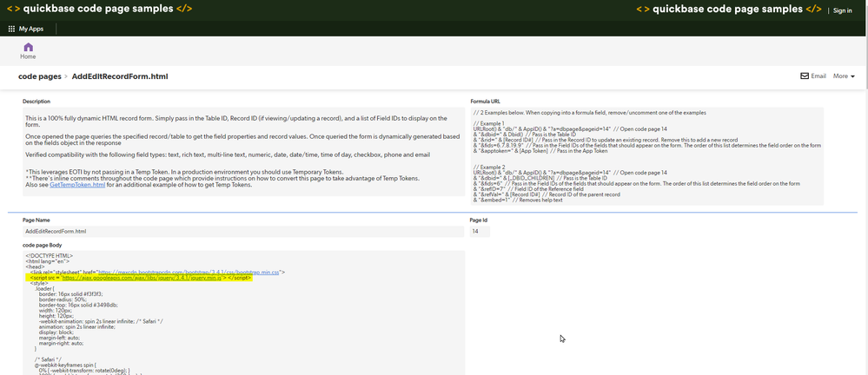Click the Home label under house icon
The height and width of the screenshot is (375, 868).
28,56
